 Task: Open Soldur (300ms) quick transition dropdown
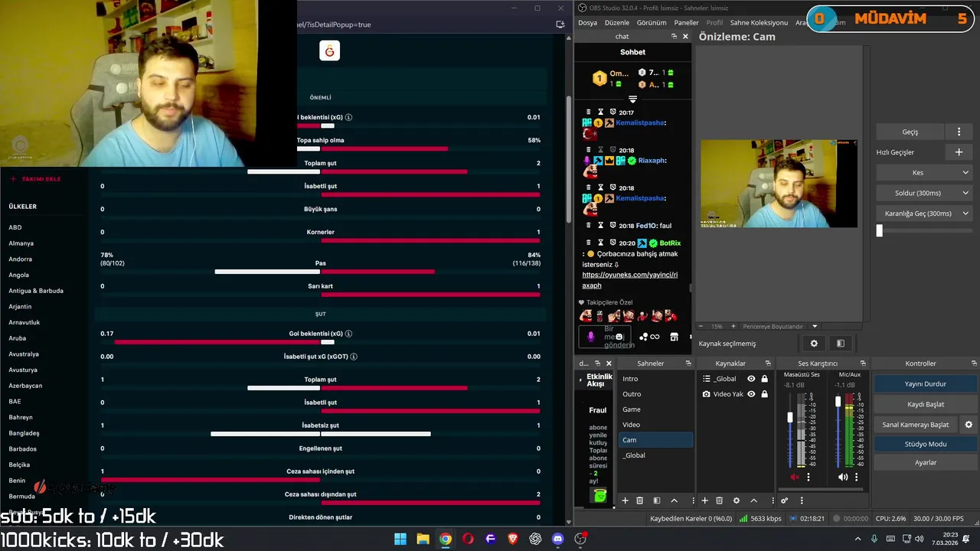tap(925, 193)
